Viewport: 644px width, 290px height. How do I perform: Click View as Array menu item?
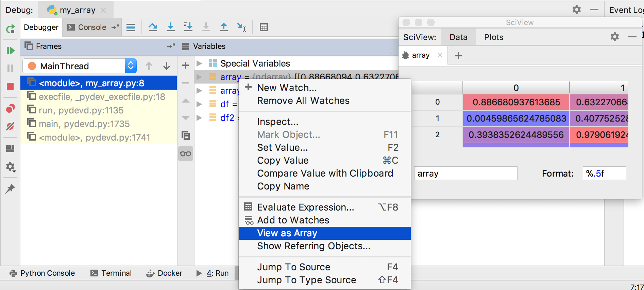point(325,233)
